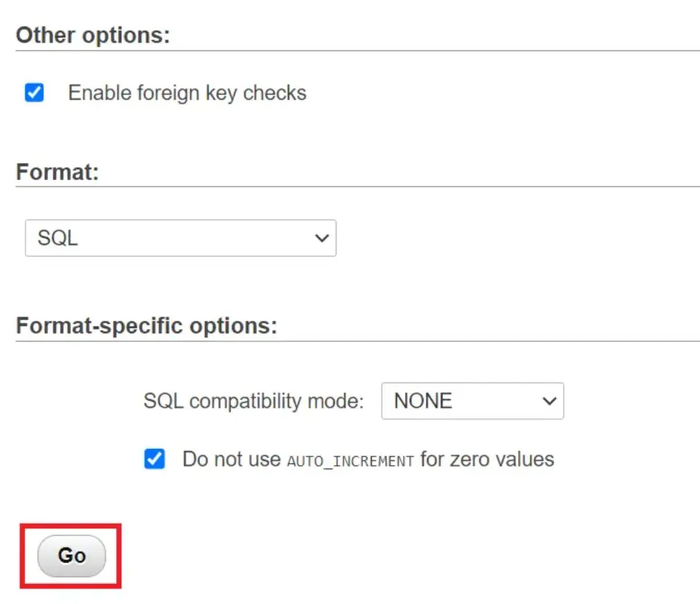The height and width of the screenshot is (604, 700).
Task: Click the 'NONE' value in compatibility box
Action: [422, 401]
